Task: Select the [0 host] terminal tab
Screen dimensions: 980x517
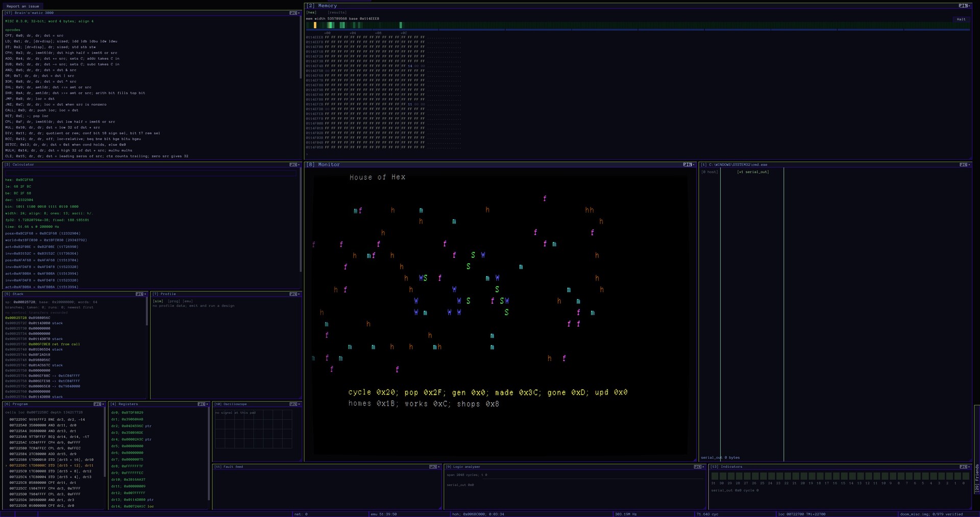Action: (x=709, y=172)
